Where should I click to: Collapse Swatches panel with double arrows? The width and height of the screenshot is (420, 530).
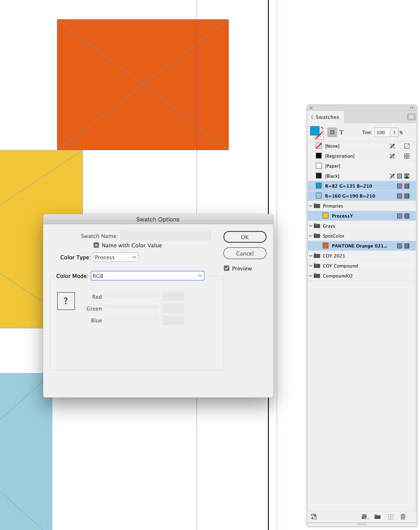pos(412,108)
